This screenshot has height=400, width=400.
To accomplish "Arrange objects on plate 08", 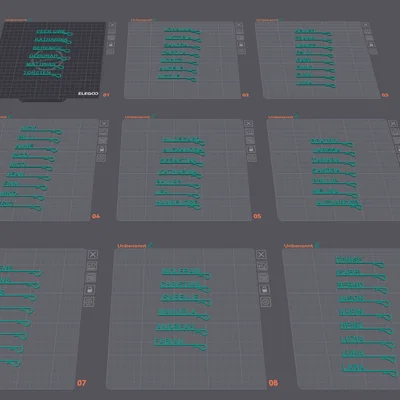I will (x=263, y=278).
